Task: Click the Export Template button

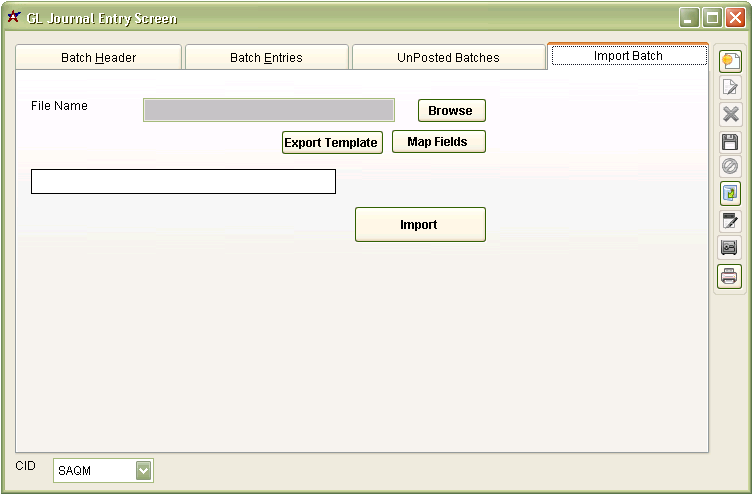Action: [x=331, y=143]
